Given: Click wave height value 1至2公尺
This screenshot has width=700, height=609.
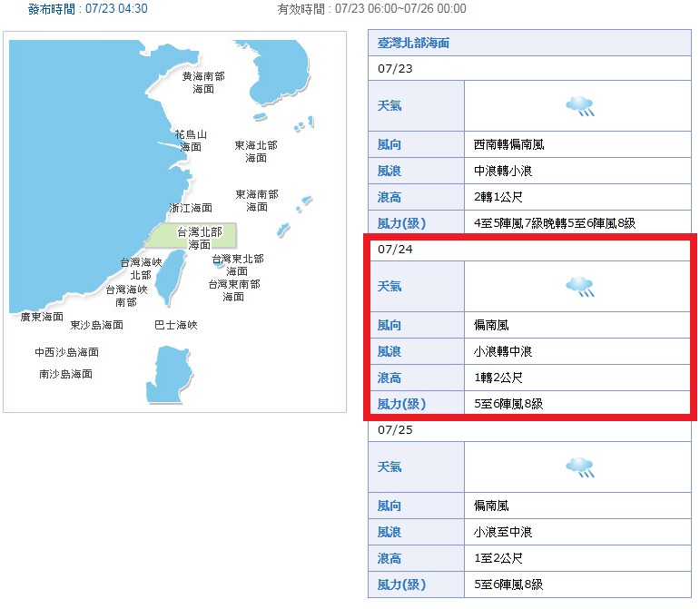Looking at the screenshot, I should 498,558.
